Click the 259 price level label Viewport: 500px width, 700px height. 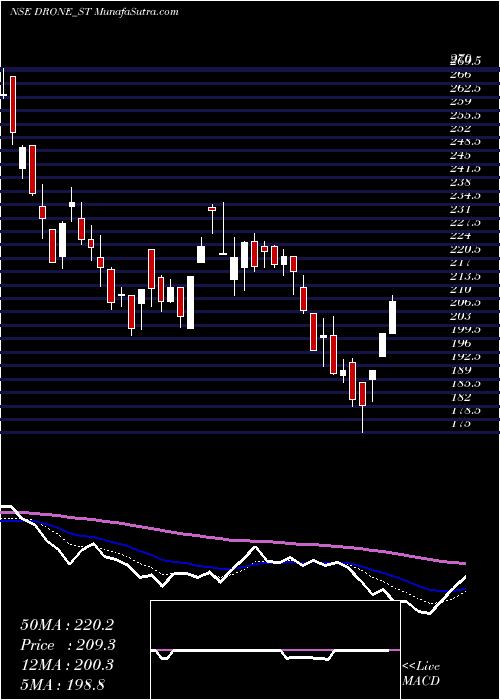460,101
